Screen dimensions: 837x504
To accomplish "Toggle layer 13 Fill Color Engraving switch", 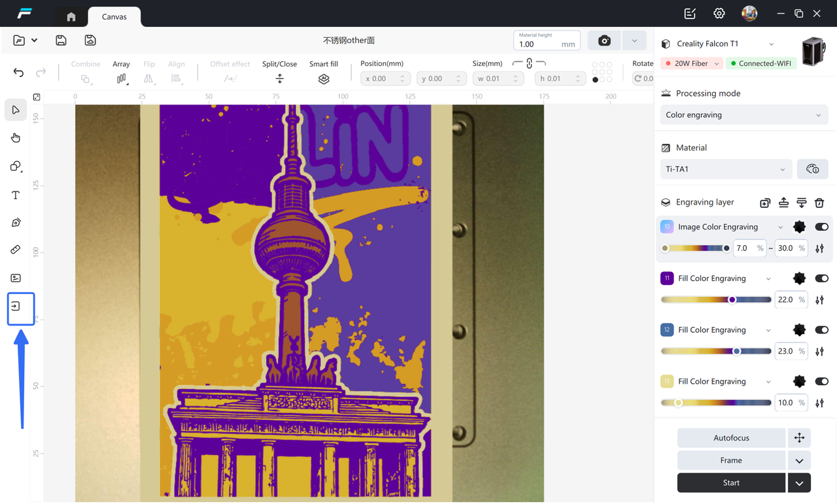I will [x=821, y=382].
